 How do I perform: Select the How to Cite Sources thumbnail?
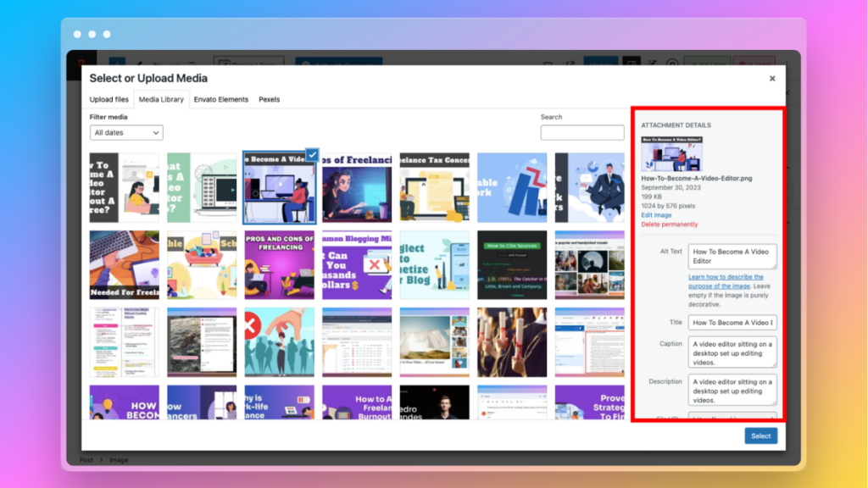pyautogui.click(x=511, y=265)
